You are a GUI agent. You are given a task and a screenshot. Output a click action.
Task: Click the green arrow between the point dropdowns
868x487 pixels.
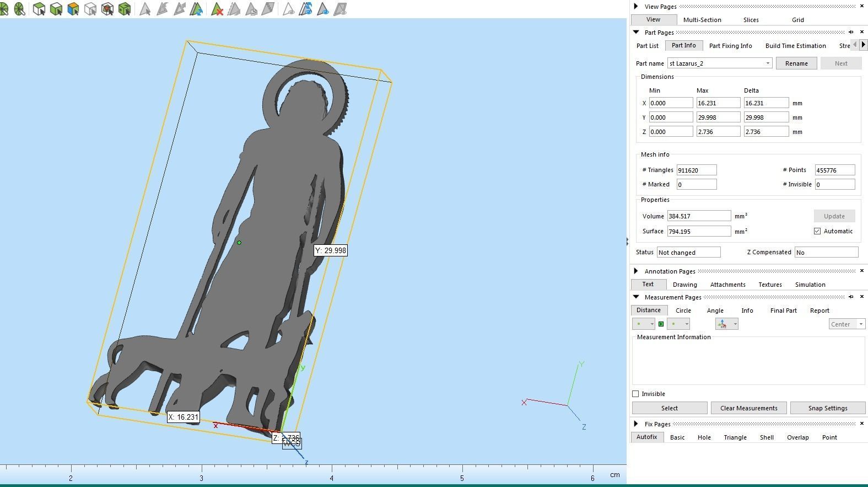coord(661,324)
